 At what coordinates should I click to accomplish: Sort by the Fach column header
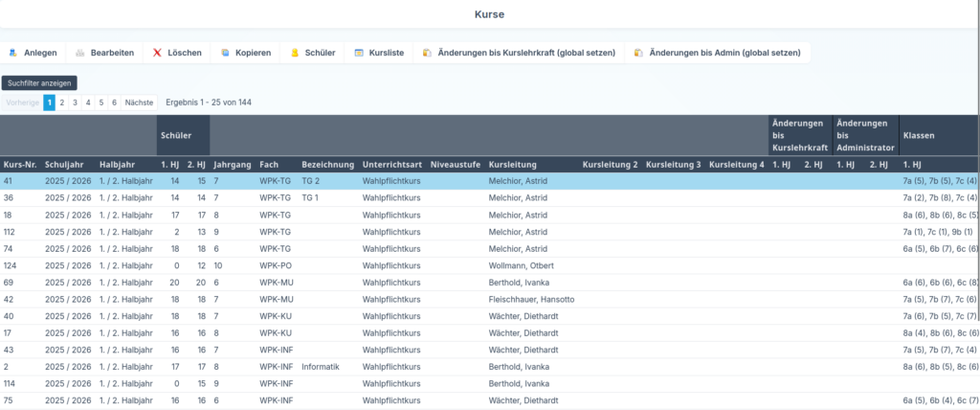point(269,165)
